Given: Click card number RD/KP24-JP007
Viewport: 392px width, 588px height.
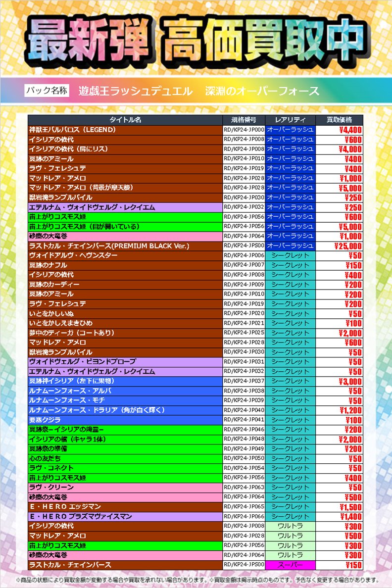Looking at the screenshot, I should pyautogui.click(x=244, y=265).
